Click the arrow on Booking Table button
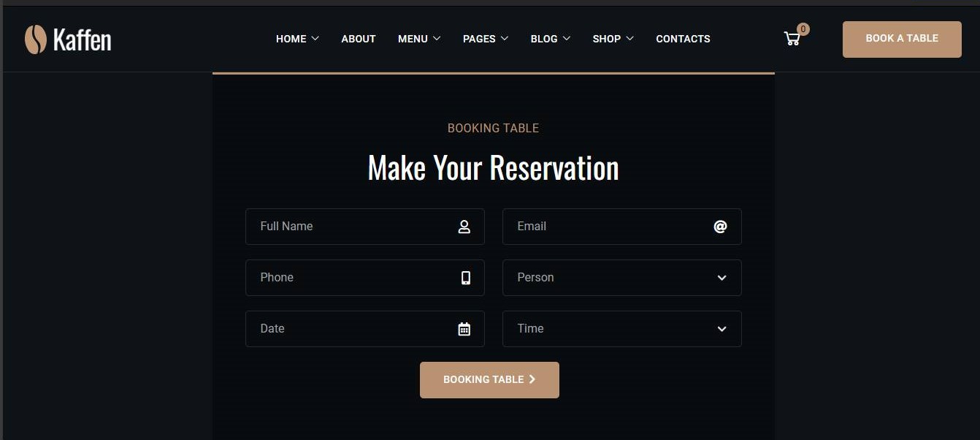Screen dimensions: 980x440 point(532,379)
